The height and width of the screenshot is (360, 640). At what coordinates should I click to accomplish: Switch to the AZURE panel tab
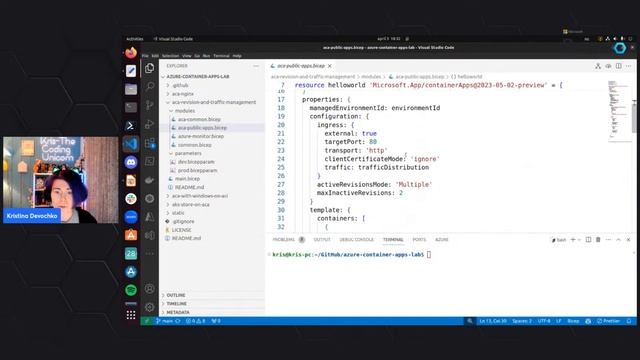click(441, 240)
